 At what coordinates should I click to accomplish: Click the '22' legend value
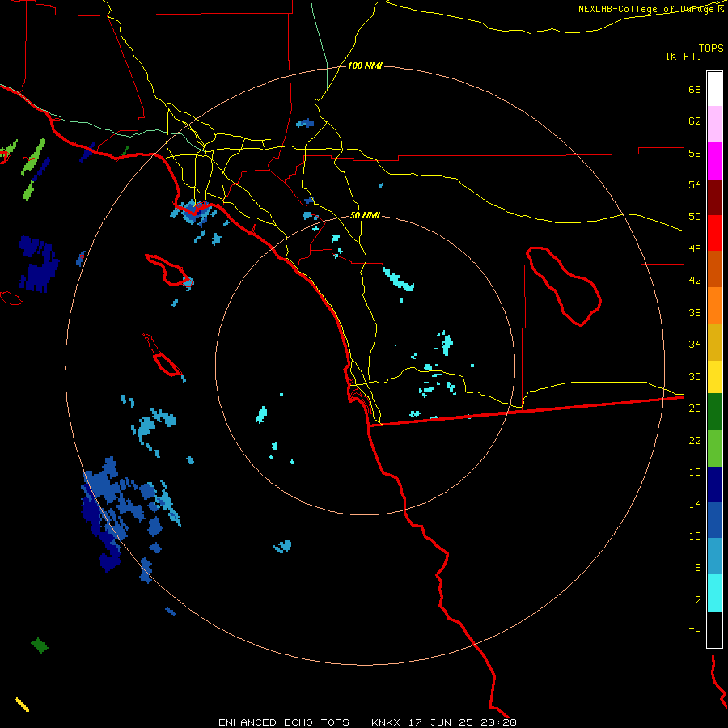point(695,440)
